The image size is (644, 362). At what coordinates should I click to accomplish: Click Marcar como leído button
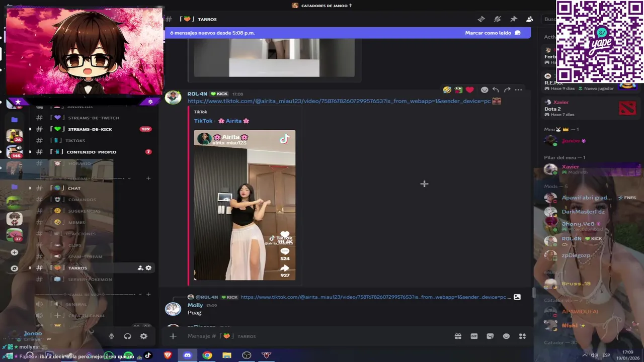pyautogui.click(x=493, y=33)
